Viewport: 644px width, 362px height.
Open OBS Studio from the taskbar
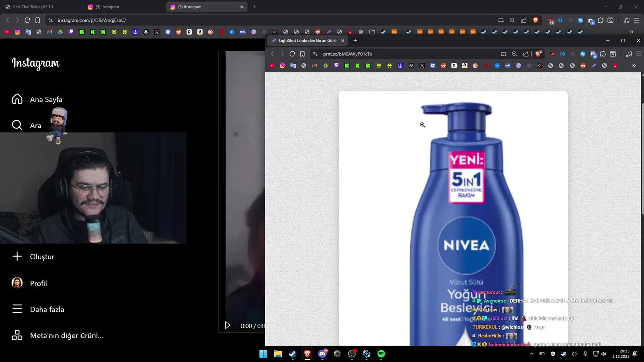[352, 354]
